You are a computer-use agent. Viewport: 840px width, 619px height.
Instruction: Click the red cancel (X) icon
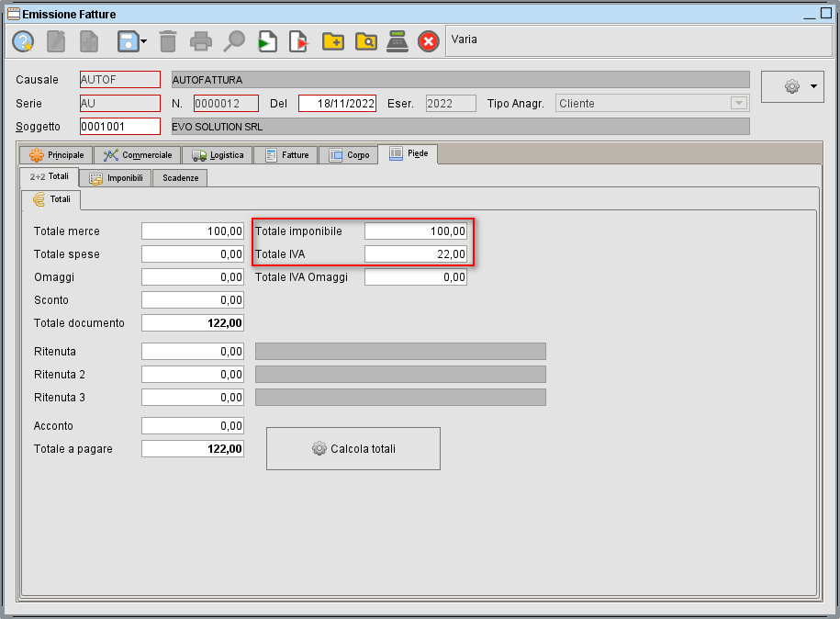pyautogui.click(x=428, y=40)
